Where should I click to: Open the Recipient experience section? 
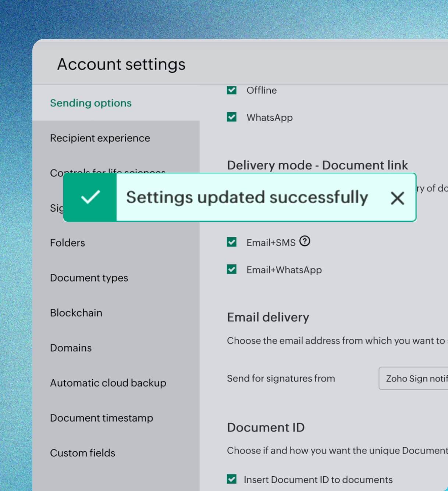point(100,138)
